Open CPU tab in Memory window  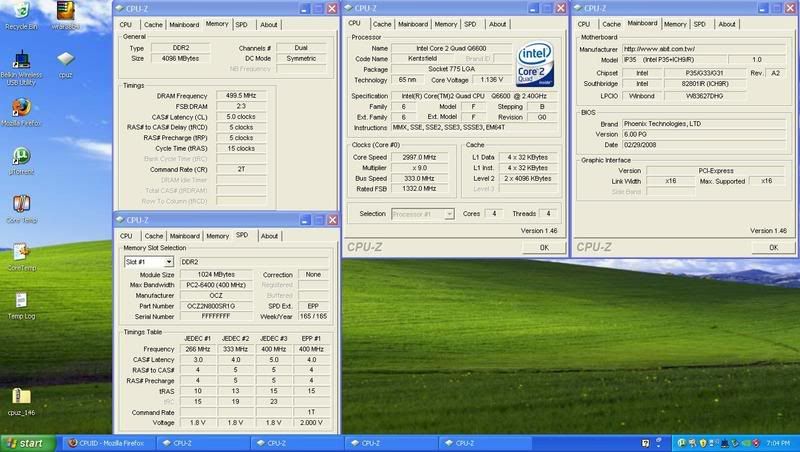126,24
